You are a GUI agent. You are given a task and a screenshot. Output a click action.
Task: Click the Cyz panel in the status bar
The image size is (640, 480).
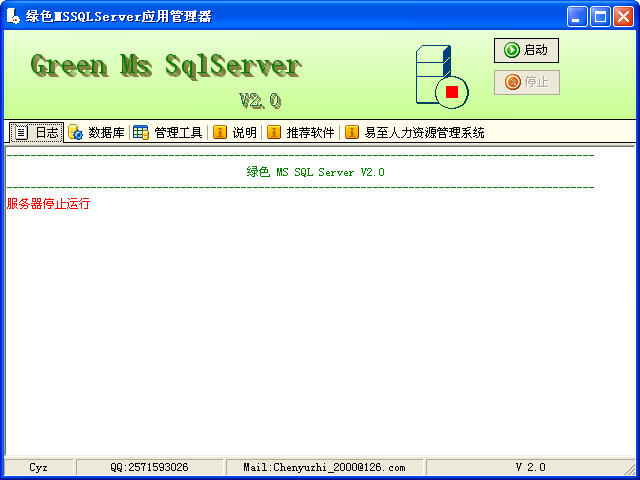(38, 467)
